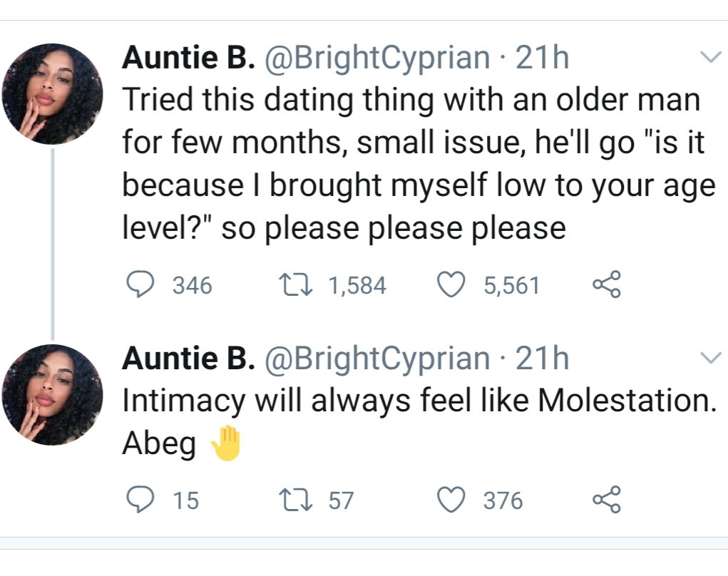The image size is (728, 576).
Task: Open the 21h timestamp of the second tweet
Action: (543, 359)
